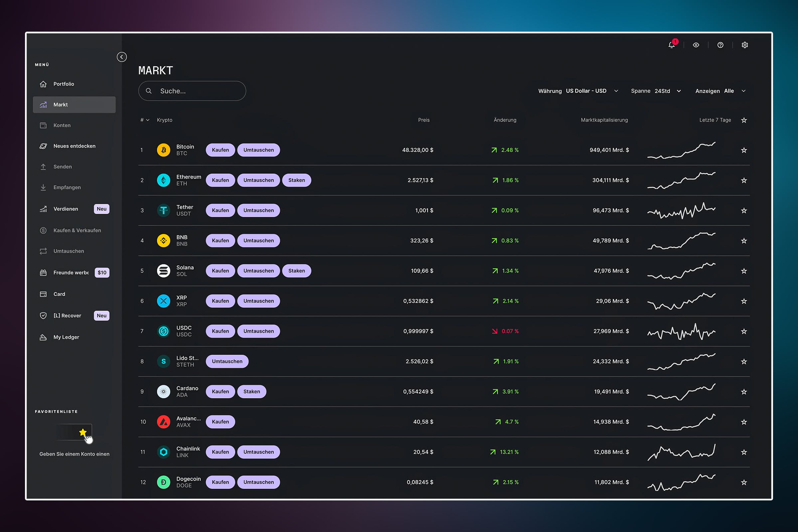Screen dimensions: 798x532
Task: Toggle discreet mode eye icon
Action: (696, 45)
